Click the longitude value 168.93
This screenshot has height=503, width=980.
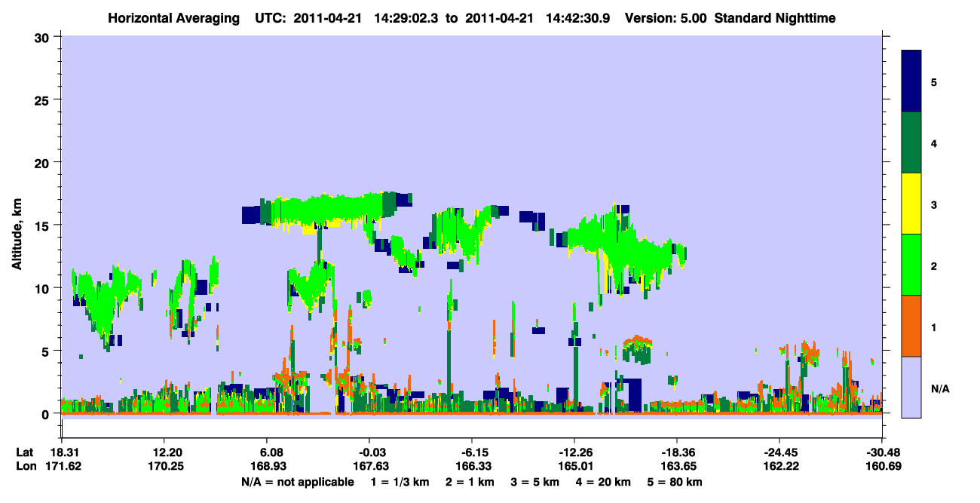(269, 466)
